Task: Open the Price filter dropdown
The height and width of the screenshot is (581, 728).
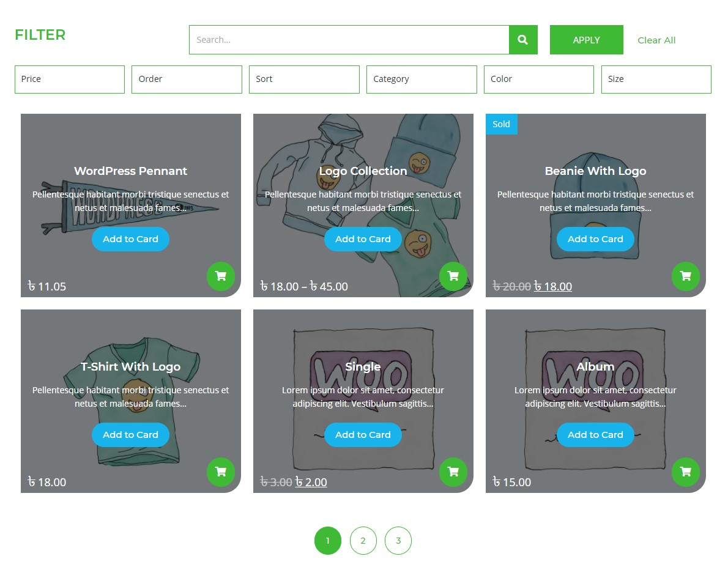Action: coord(70,80)
